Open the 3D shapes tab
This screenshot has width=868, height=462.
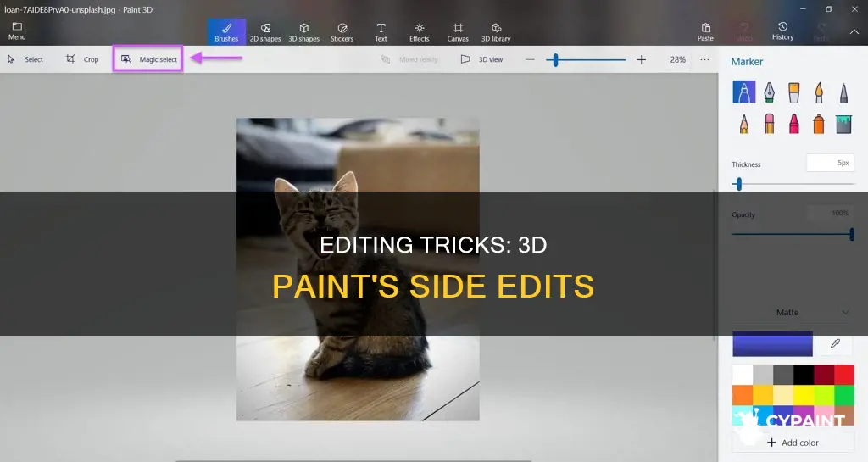[x=304, y=32]
